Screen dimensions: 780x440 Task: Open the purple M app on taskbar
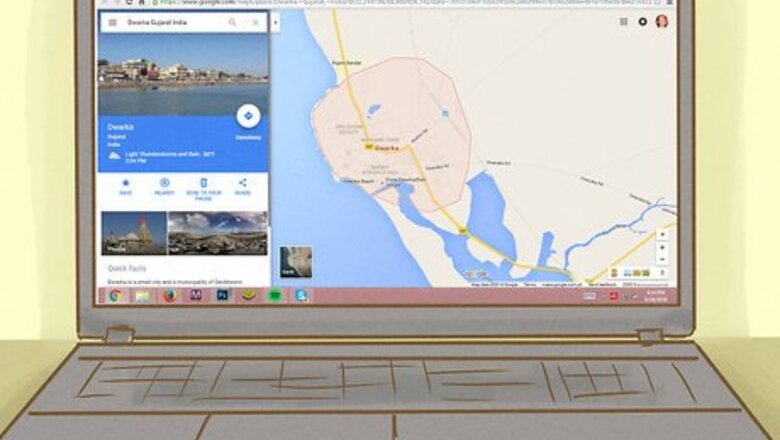pyautogui.click(x=196, y=295)
